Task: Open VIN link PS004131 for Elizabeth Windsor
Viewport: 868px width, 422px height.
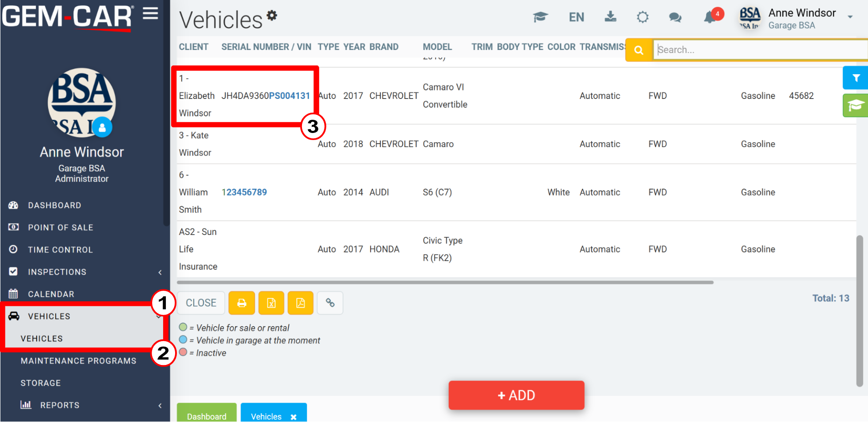Action: (290, 95)
